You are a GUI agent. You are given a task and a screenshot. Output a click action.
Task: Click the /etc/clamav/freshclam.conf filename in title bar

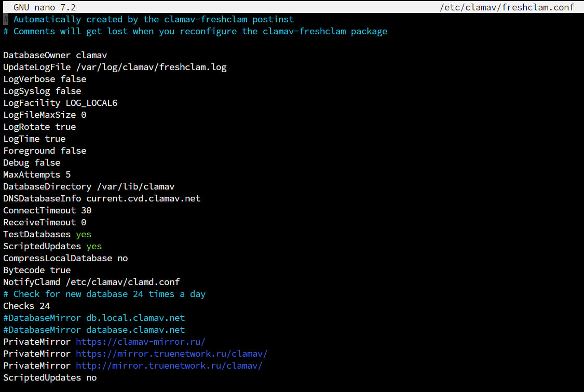[x=507, y=7]
